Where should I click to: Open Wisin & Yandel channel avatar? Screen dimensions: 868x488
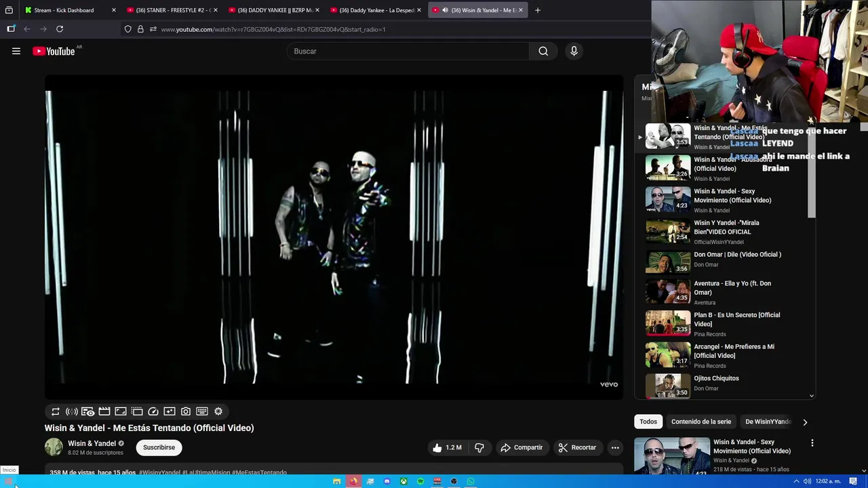[x=54, y=447]
